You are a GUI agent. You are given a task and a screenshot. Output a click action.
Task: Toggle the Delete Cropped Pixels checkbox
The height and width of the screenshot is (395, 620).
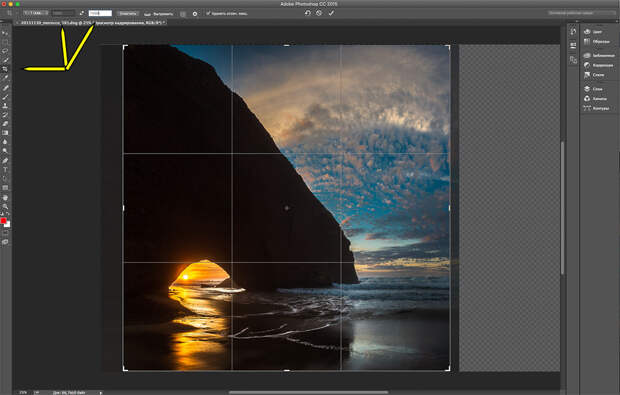tap(208, 13)
